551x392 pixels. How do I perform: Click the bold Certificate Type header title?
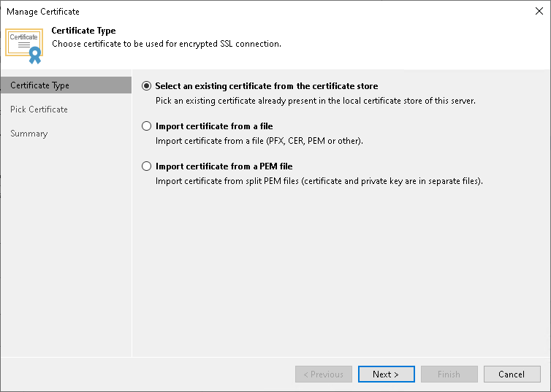coord(83,31)
